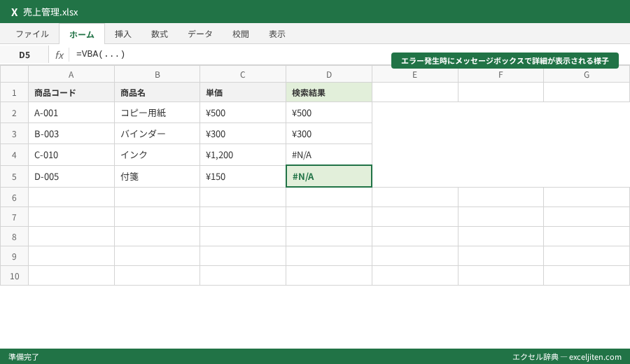
Task: Select row 2 header
Action: (x=14, y=113)
